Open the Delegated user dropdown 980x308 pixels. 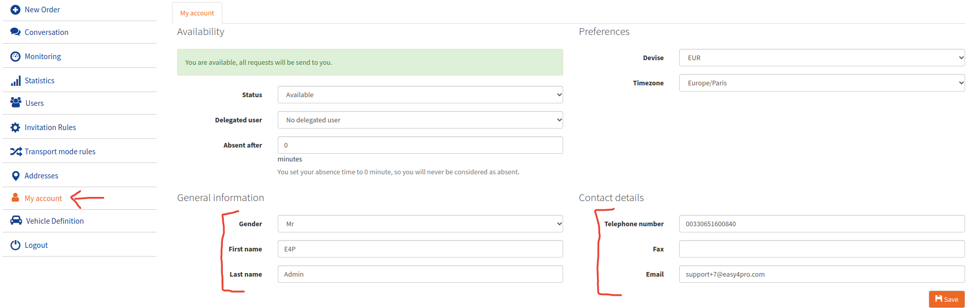coord(420,120)
